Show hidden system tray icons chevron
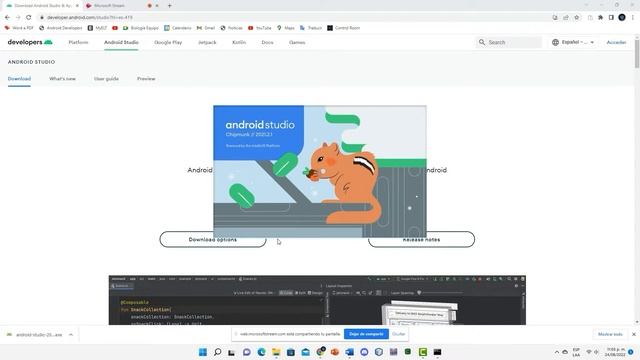The height and width of the screenshot is (360, 640). tap(557, 352)
